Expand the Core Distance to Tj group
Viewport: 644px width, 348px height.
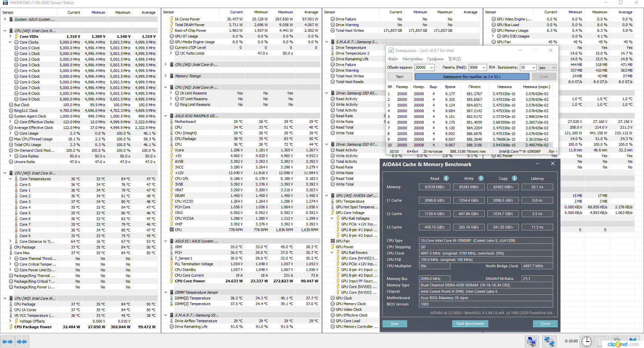(x=10, y=241)
